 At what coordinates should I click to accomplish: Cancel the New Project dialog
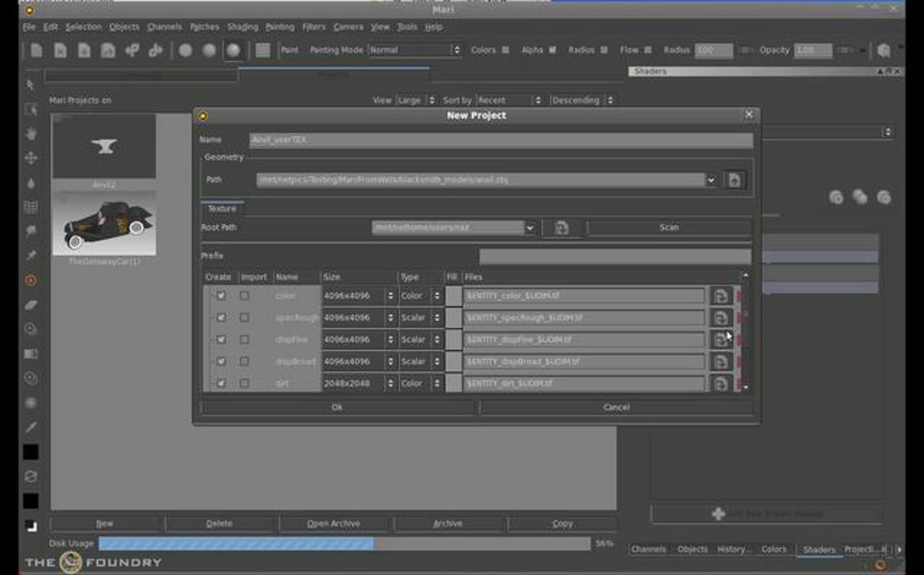point(616,407)
